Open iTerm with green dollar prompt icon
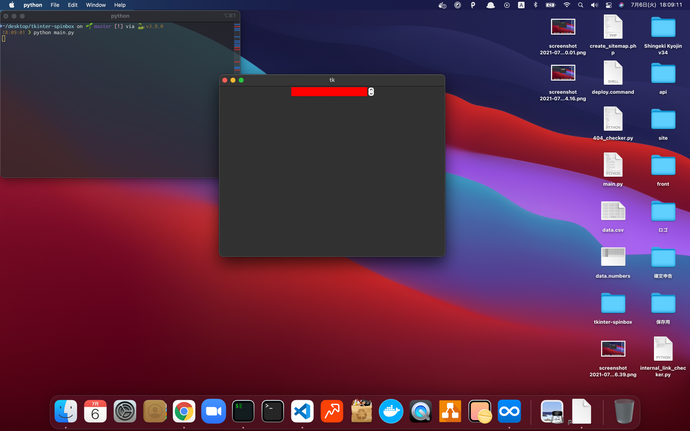Viewport: 690px width, 431px height. (x=243, y=411)
